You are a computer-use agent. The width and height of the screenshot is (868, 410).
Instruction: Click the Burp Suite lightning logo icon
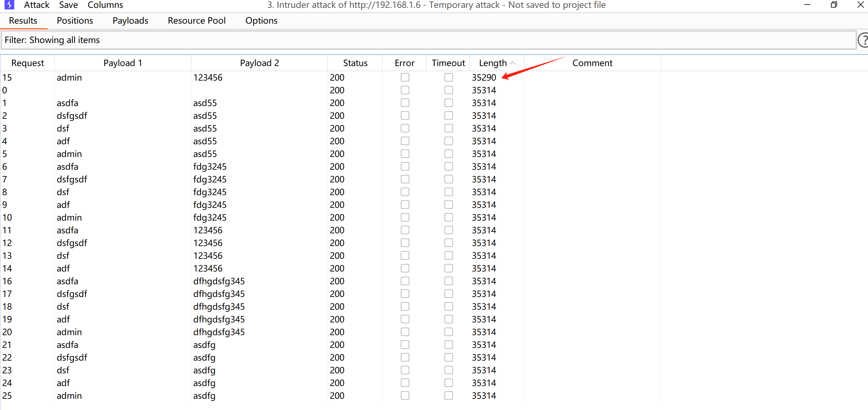[x=9, y=5]
